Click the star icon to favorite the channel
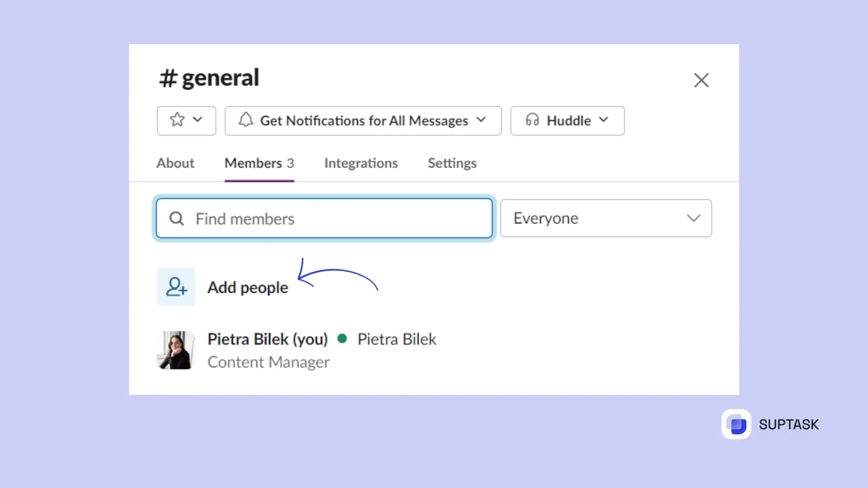This screenshot has height=488, width=868. pyautogui.click(x=178, y=120)
